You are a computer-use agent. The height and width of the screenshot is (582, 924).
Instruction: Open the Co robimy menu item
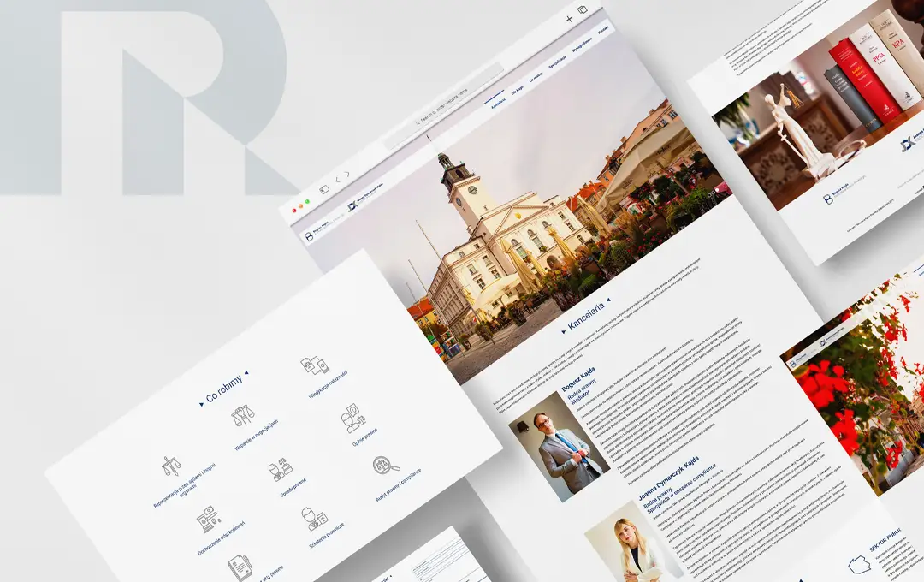536,77
